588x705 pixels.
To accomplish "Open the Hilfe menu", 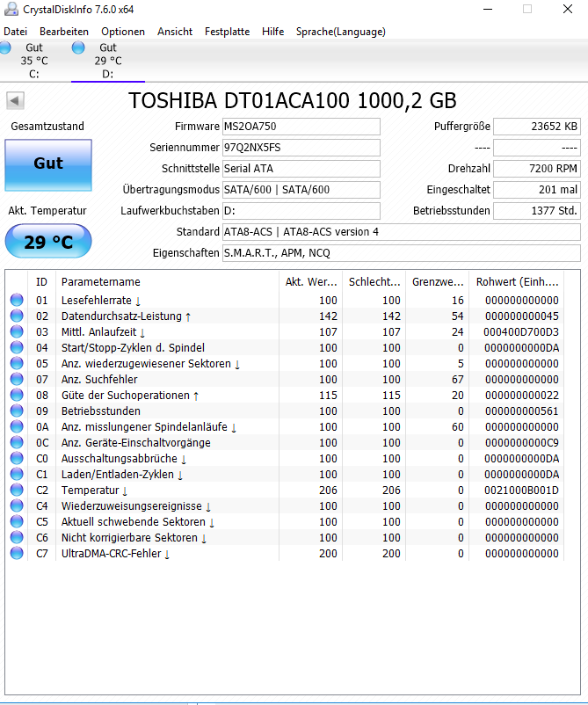I will (272, 32).
